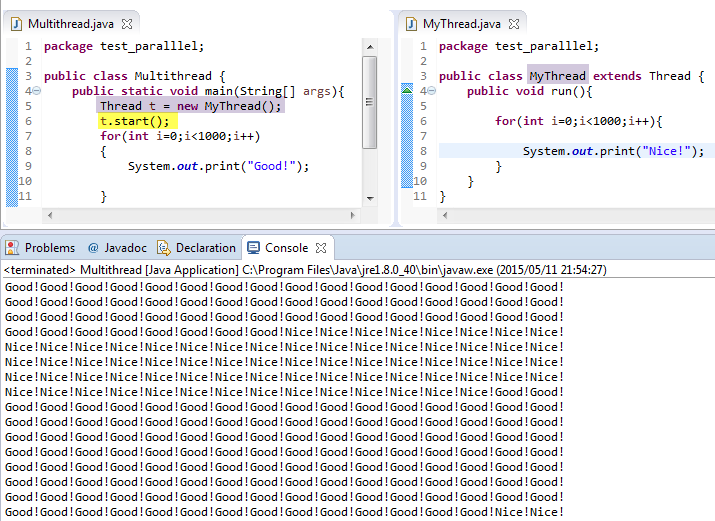Click the MyThread class name in MyThread.java

(557, 76)
